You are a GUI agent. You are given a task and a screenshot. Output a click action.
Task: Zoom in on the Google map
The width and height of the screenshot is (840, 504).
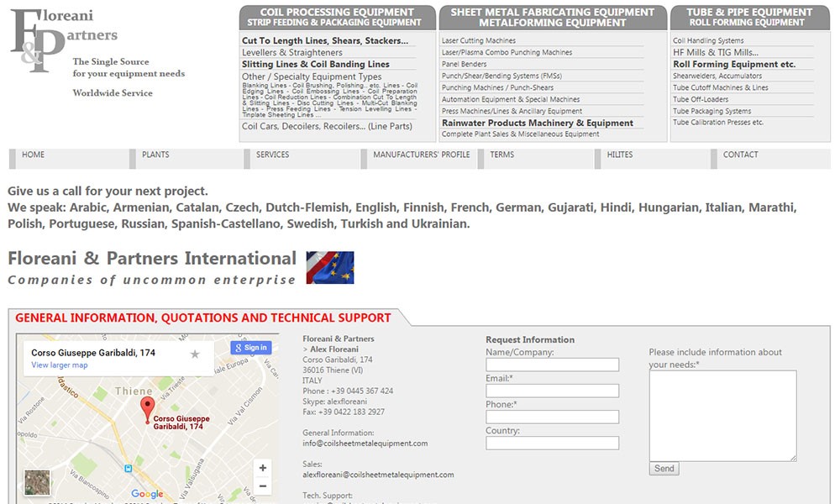coord(262,468)
